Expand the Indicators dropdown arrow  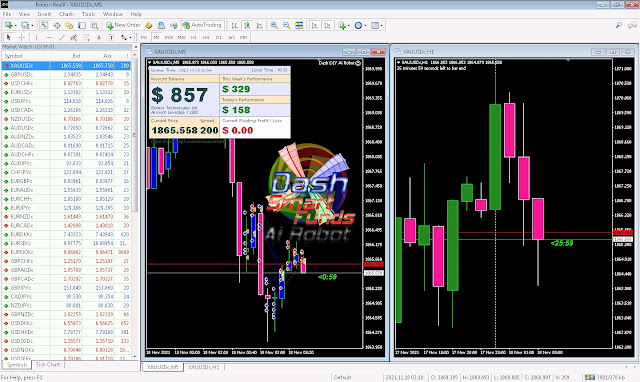(x=349, y=26)
